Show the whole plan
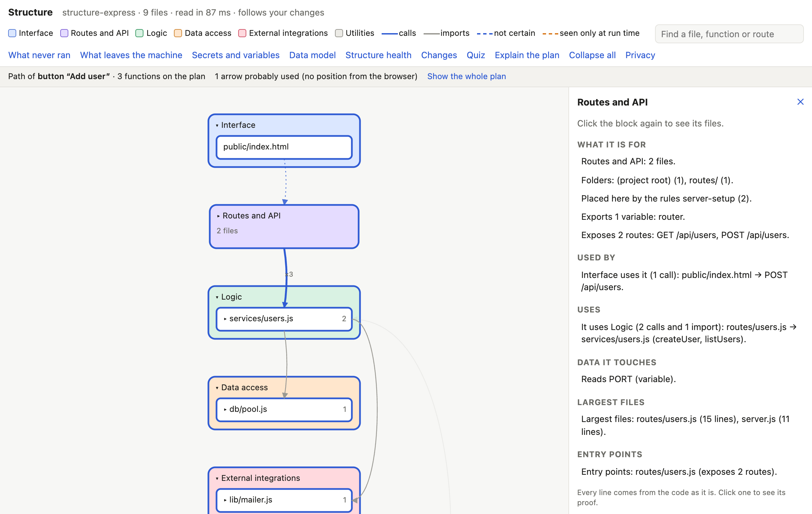 point(467,76)
